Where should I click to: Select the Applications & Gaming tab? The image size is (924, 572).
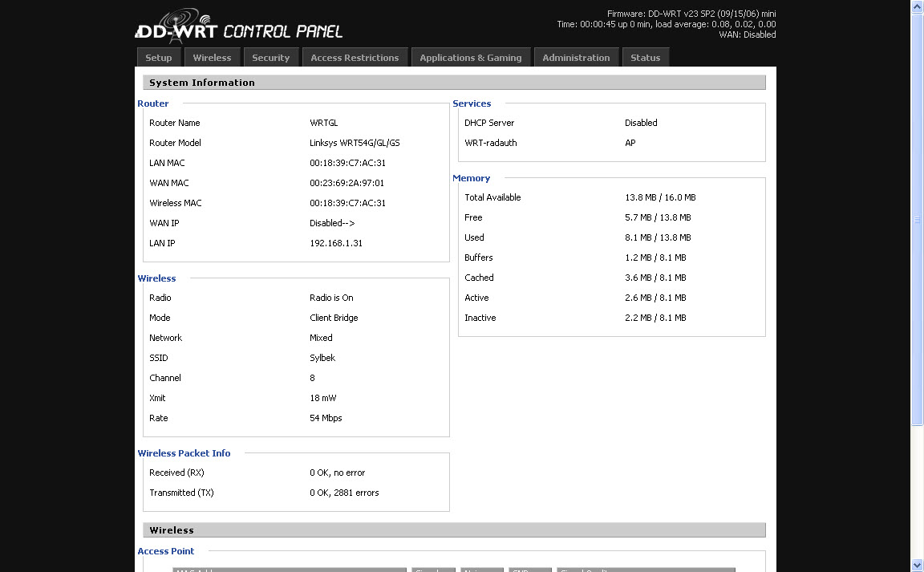[470, 58]
